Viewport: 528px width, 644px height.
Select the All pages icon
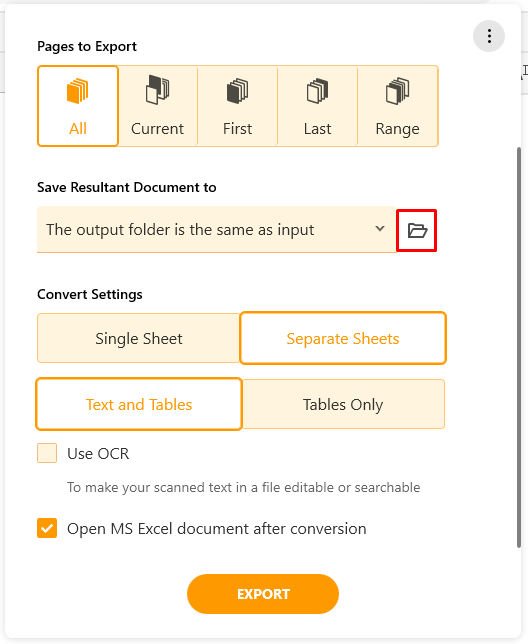[x=78, y=91]
